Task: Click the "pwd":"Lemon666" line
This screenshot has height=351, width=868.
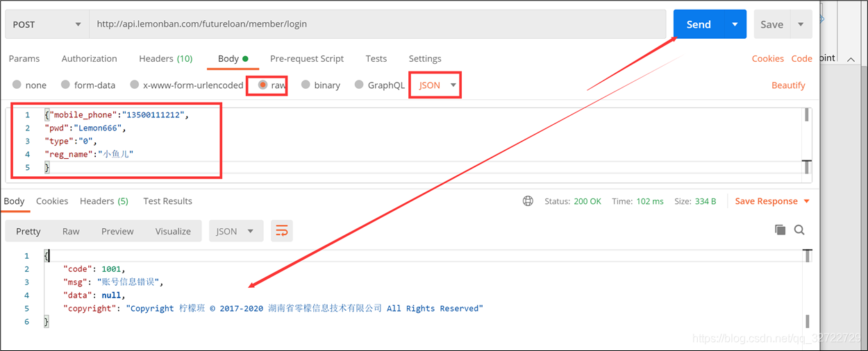Action: pos(86,128)
